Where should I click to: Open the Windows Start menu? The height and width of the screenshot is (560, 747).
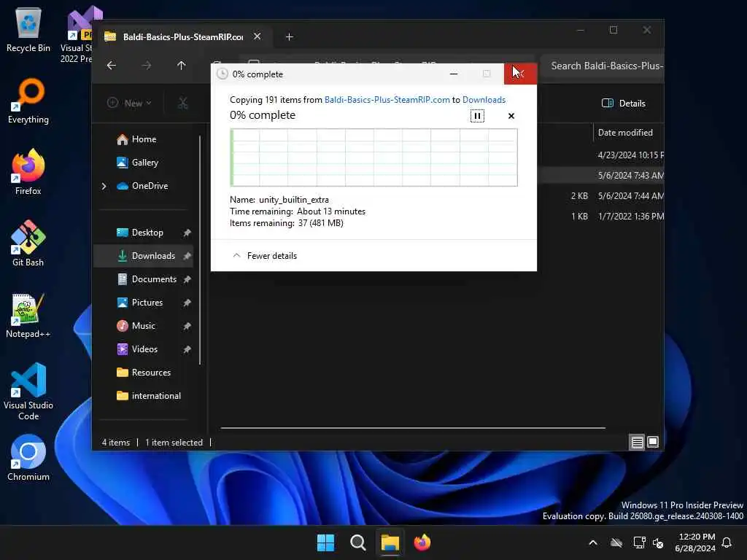(x=326, y=542)
